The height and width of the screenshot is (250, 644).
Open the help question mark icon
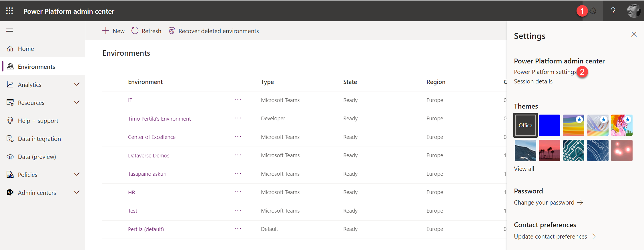pyautogui.click(x=613, y=11)
